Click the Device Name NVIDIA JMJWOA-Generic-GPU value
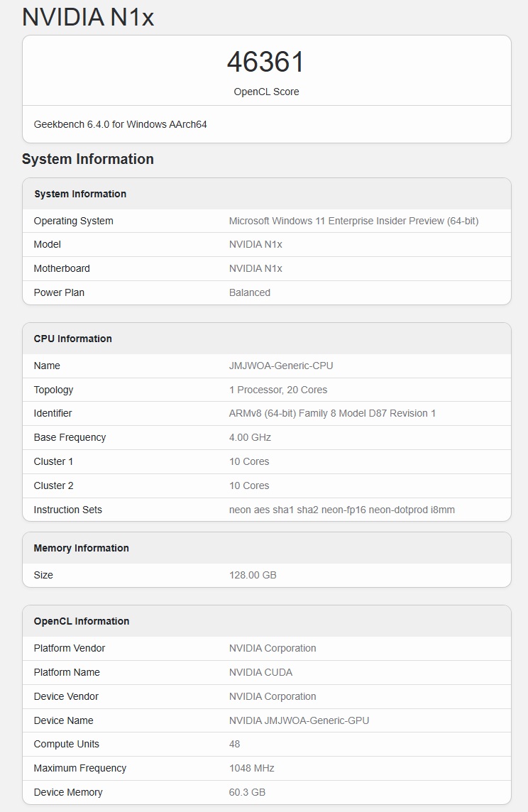This screenshot has width=528, height=812. [x=299, y=720]
